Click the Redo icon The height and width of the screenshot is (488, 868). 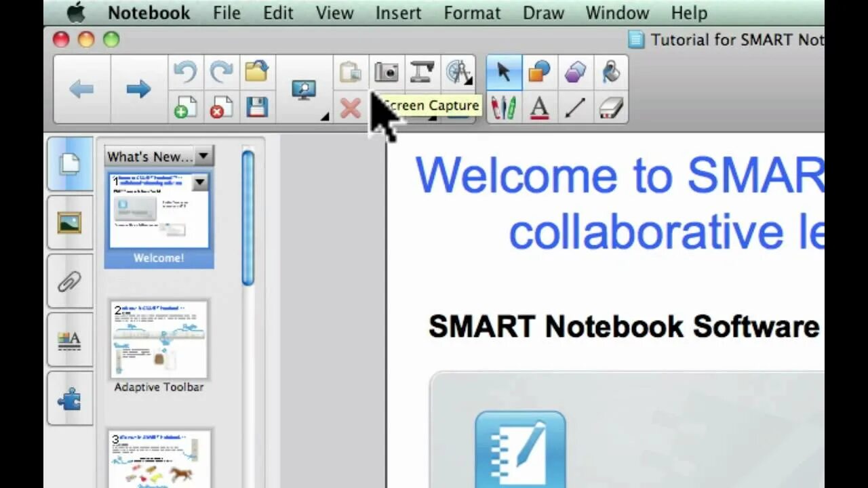pos(221,72)
